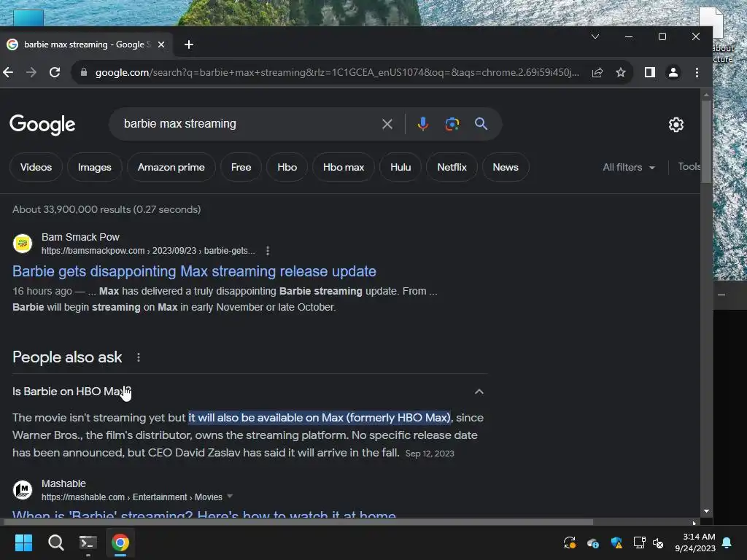Select the Netflix filter chip
The height and width of the screenshot is (560, 747).
[452, 167]
